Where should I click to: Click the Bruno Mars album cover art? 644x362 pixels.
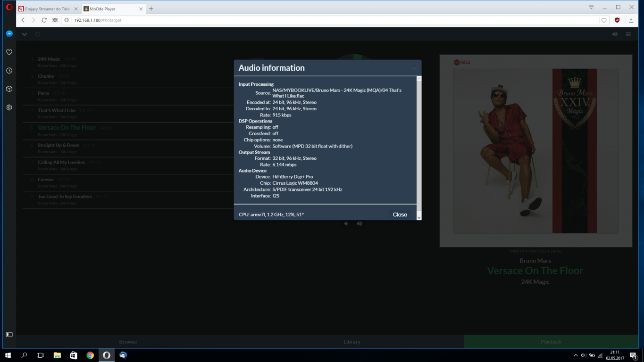(x=535, y=151)
